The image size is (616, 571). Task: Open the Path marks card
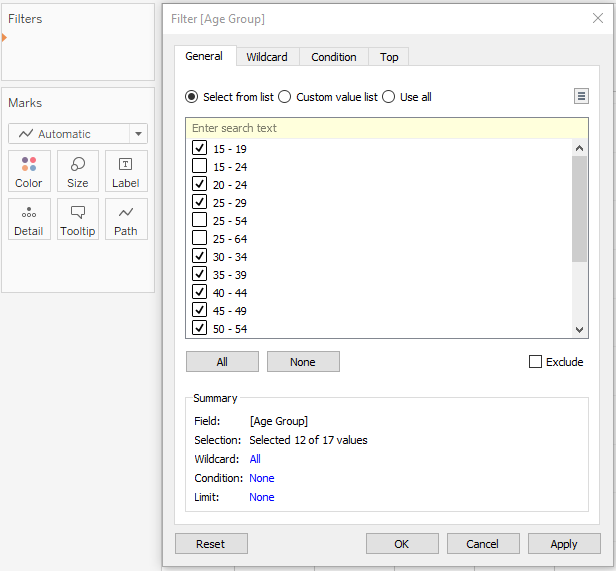point(125,219)
